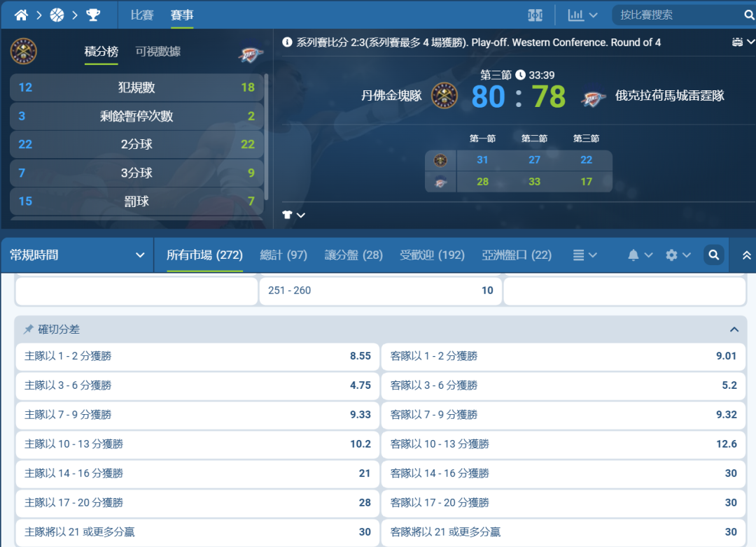Viewport: 756px width, 547px height.
Task: Pin the 確切分差 market
Action: click(x=29, y=329)
